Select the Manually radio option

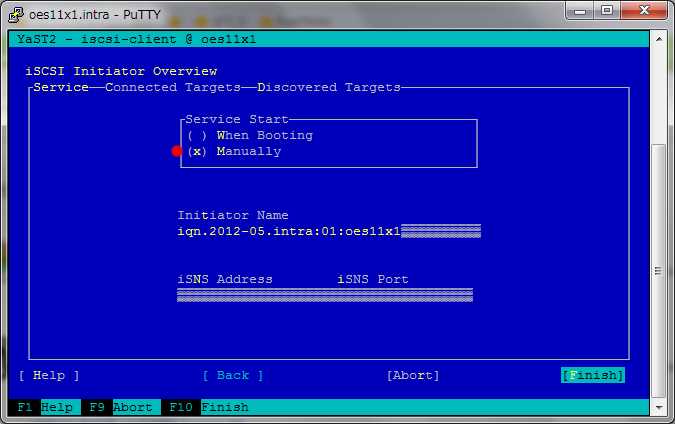[234, 152]
